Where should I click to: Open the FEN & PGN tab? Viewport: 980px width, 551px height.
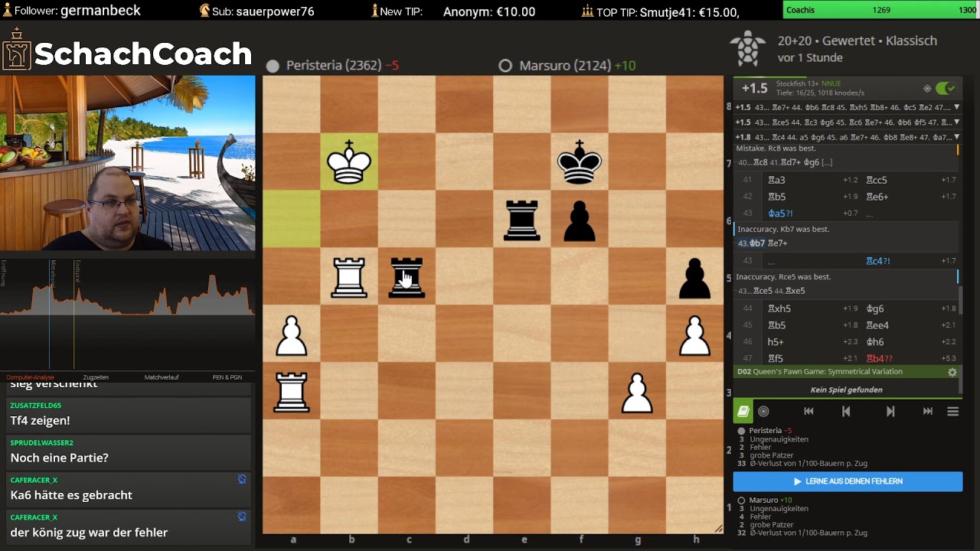point(227,377)
